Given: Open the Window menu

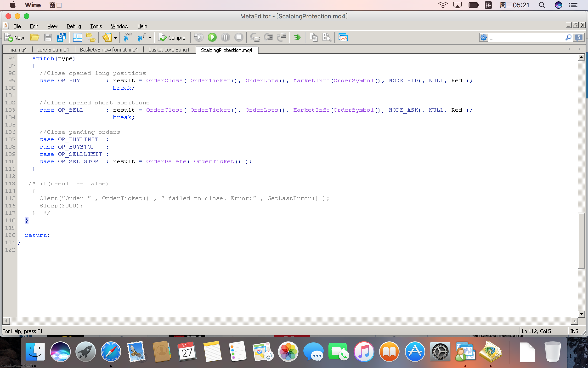Looking at the screenshot, I should [119, 26].
